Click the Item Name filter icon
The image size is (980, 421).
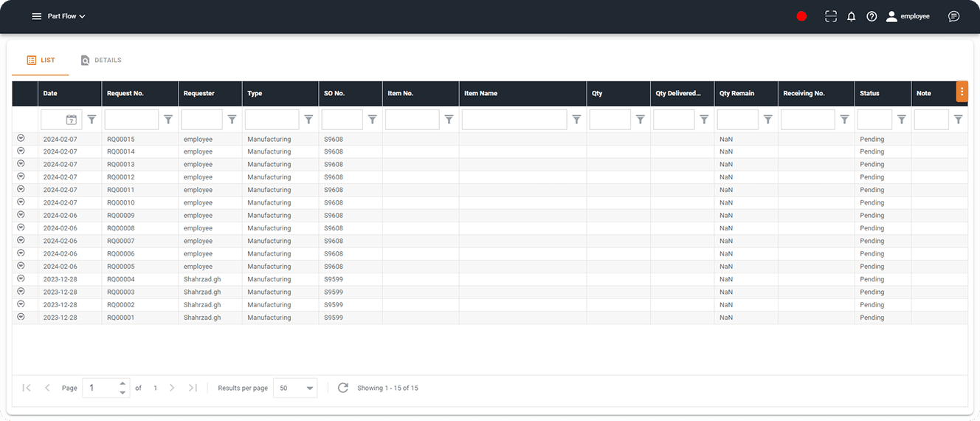[576, 120]
